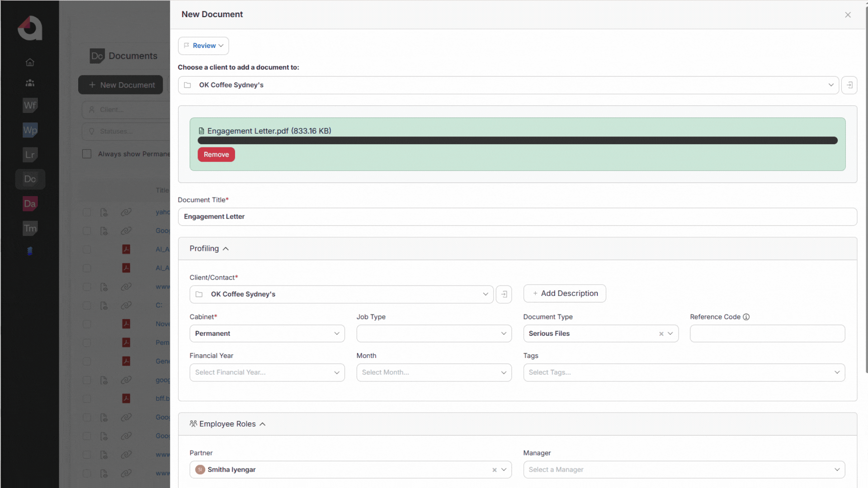Expand the Select Financial Year dropdown
868x488 pixels.
pos(267,372)
